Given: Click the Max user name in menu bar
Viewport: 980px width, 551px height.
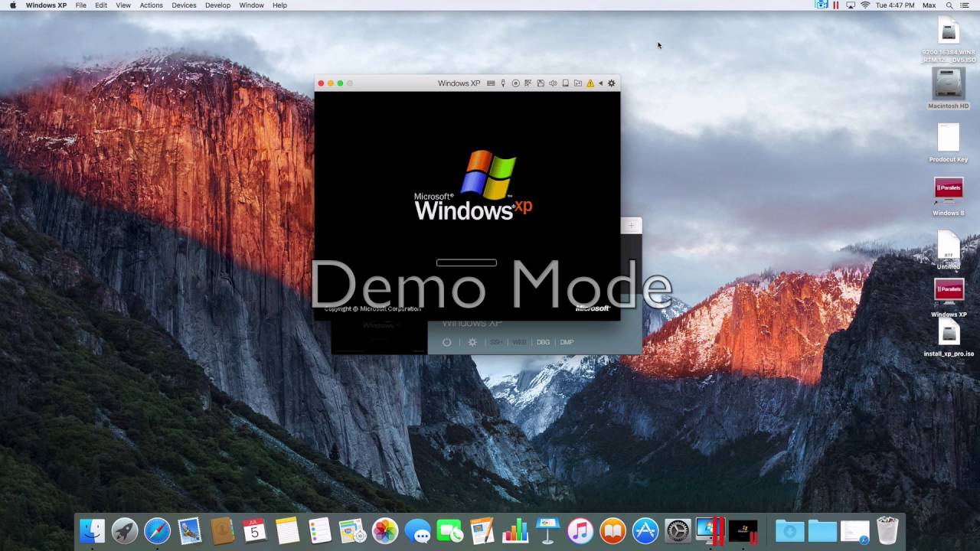Looking at the screenshot, I should pyautogui.click(x=929, y=5).
